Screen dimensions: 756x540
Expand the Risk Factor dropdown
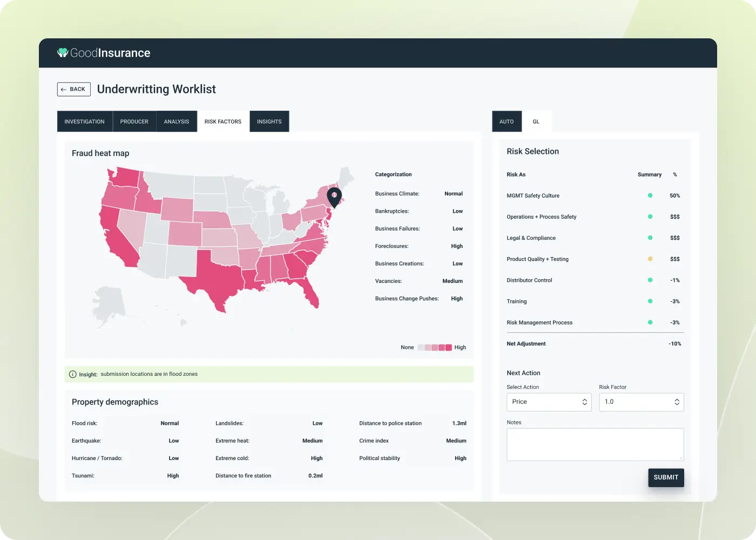tap(641, 402)
